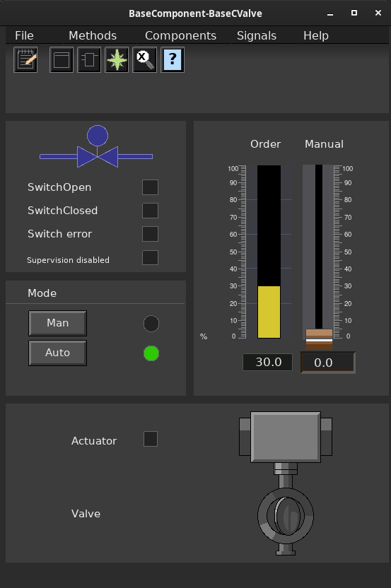This screenshot has width=391, height=588.
Task: Open the Methods menu
Action: (x=93, y=35)
